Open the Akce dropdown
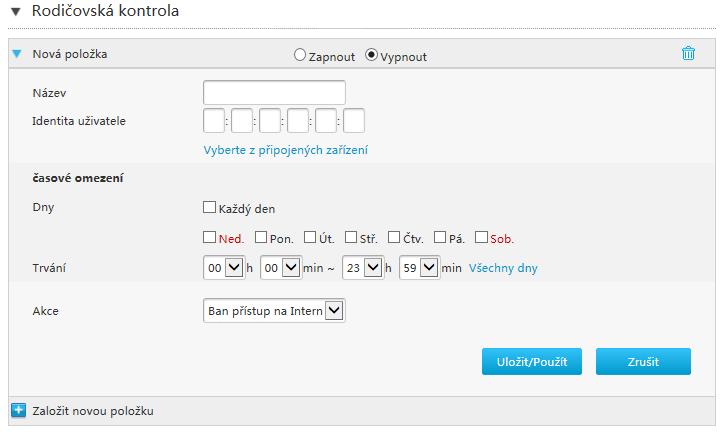 tap(274, 311)
